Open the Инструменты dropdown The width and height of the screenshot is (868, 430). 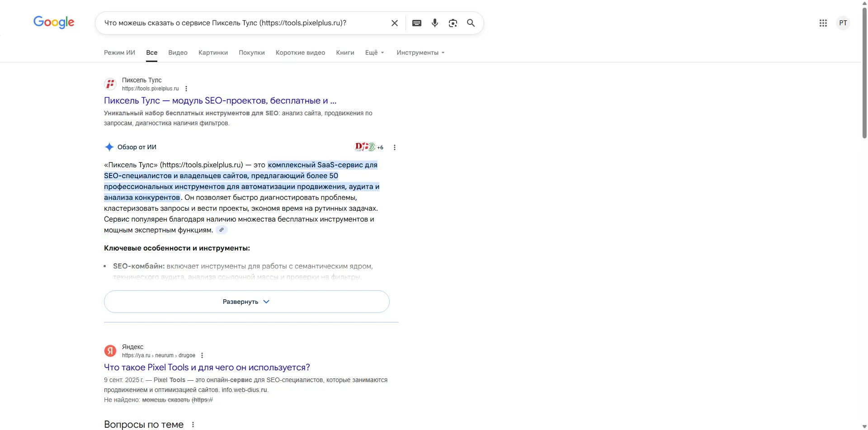click(420, 52)
